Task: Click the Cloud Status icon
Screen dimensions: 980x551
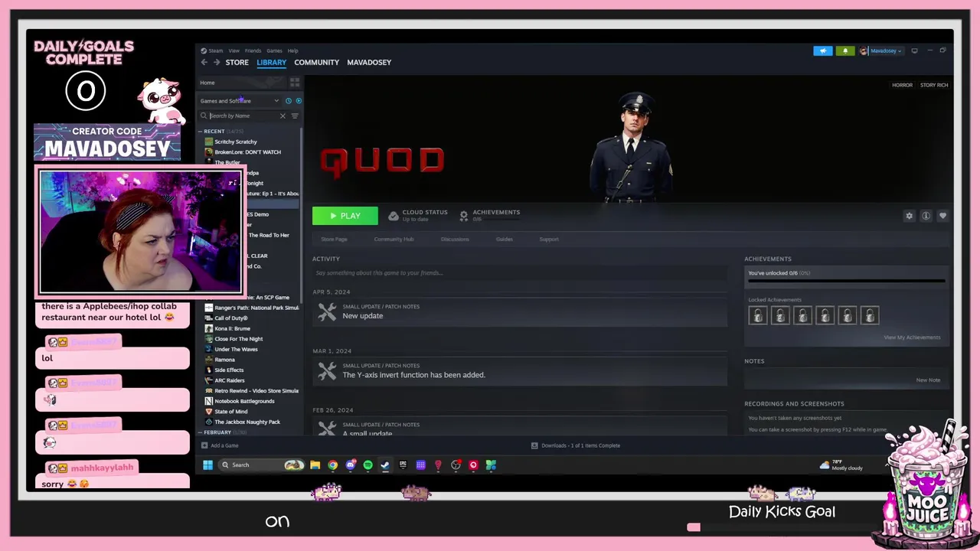Action: point(394,216)
